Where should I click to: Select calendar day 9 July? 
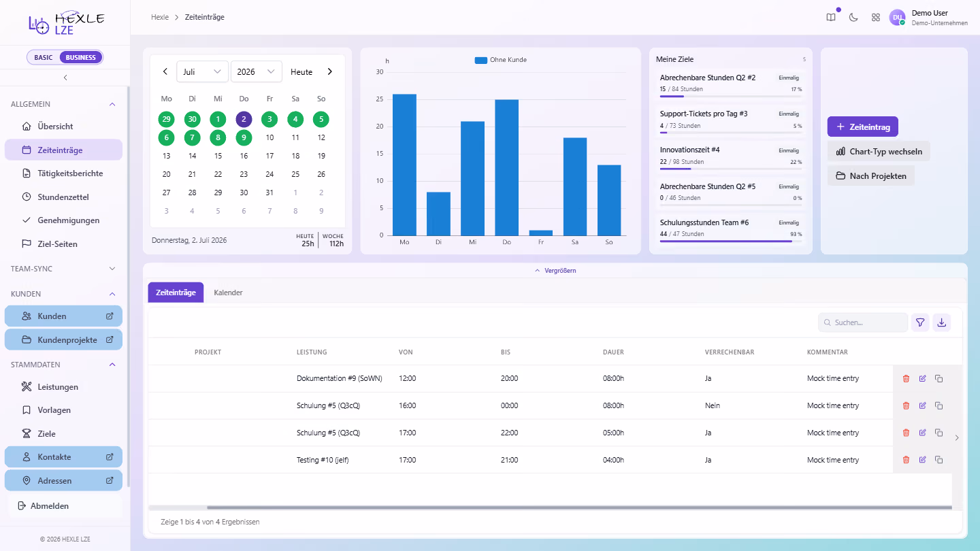(x=244, y=137)
